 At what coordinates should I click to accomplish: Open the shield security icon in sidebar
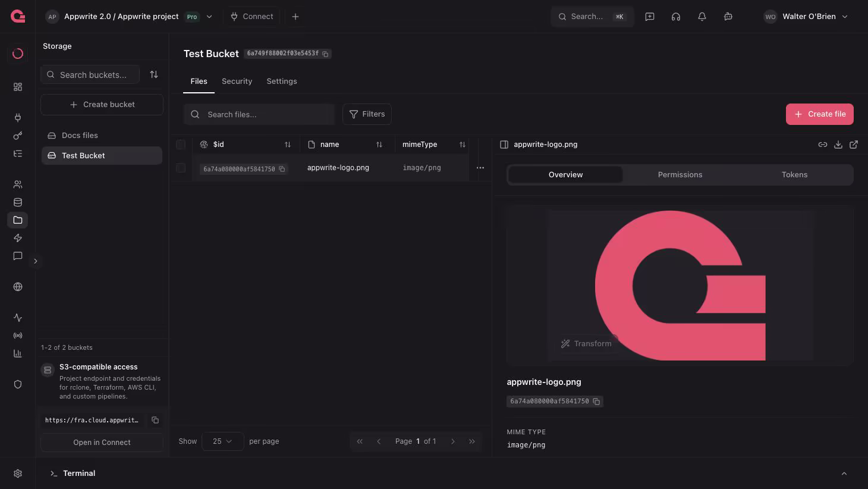coord(18,384)
